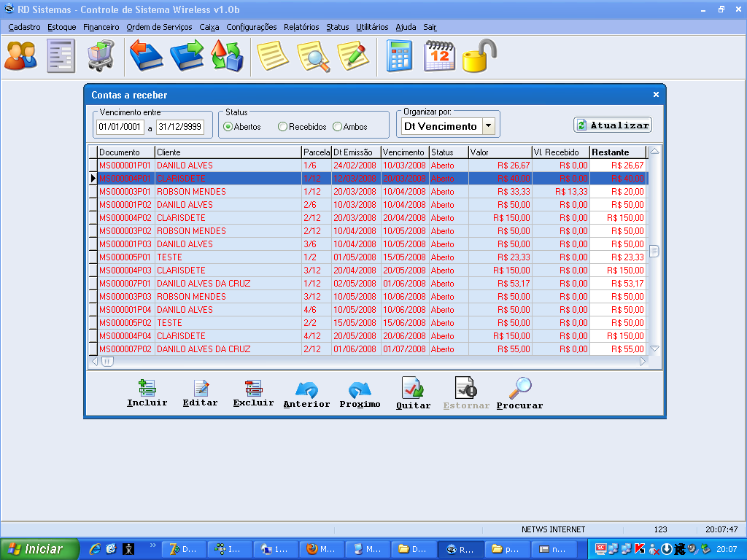
Task: Click the gray document list toolbar icon
Action: pos(61,56)
